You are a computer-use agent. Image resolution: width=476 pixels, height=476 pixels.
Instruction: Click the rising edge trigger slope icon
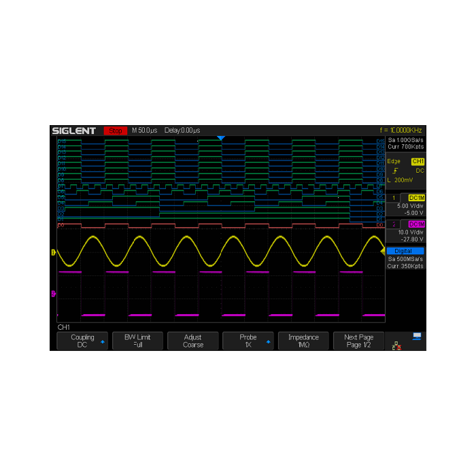point(395,171)
